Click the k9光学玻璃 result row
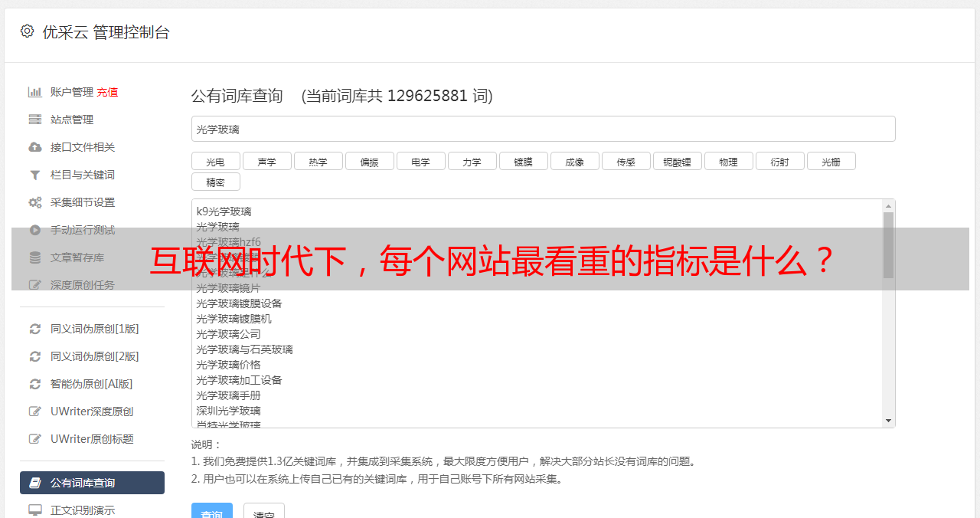This screenshot has height=518, width=980. (x=224, y=211)
